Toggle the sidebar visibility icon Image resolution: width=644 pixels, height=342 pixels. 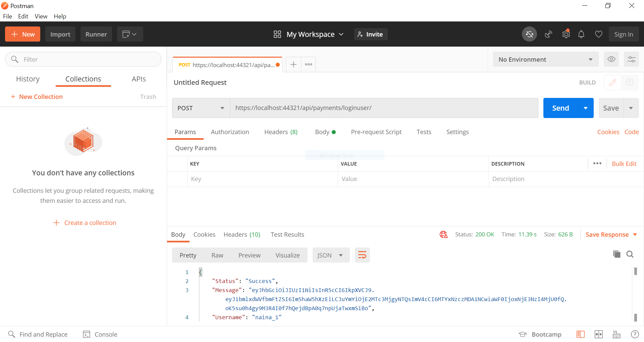[x=581, y=334]
